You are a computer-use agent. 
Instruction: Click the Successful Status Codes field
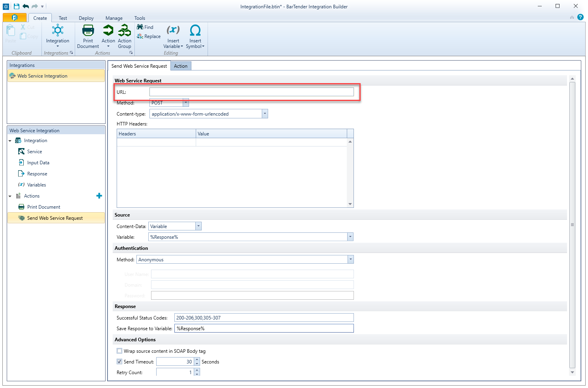tap(264, 318)
